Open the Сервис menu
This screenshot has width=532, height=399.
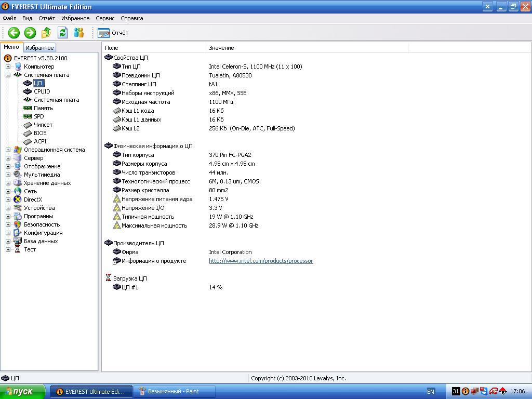tap(105, 18)
